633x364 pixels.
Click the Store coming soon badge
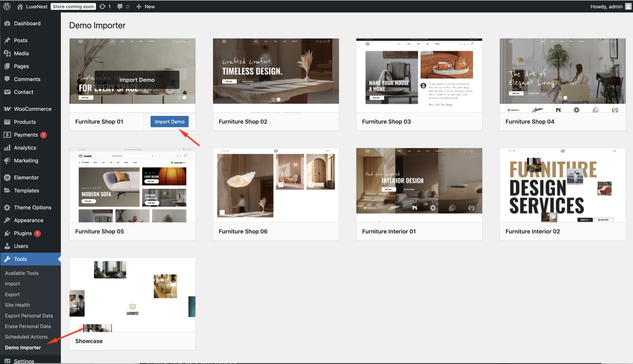point(73,6)
